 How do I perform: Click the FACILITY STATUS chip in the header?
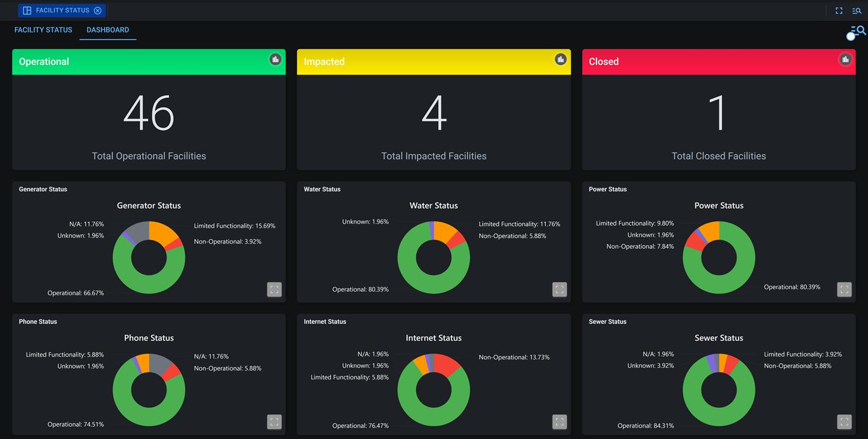[62, 10]
